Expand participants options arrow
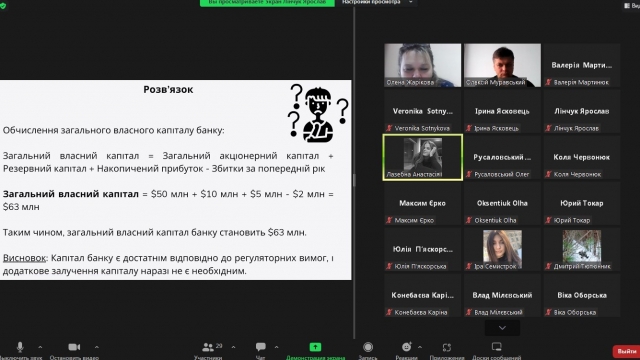Image resolution: width=640 pixels, height=360 pixels. coord(233,347)
